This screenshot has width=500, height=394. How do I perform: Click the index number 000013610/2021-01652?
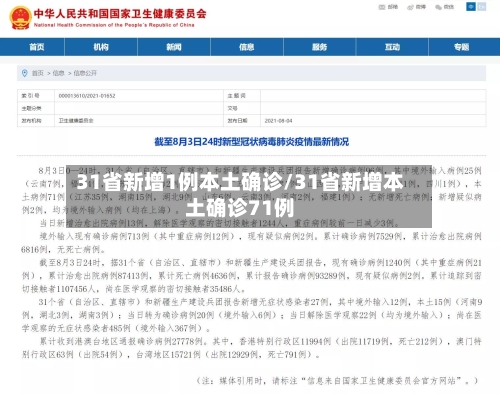(87, 96)
